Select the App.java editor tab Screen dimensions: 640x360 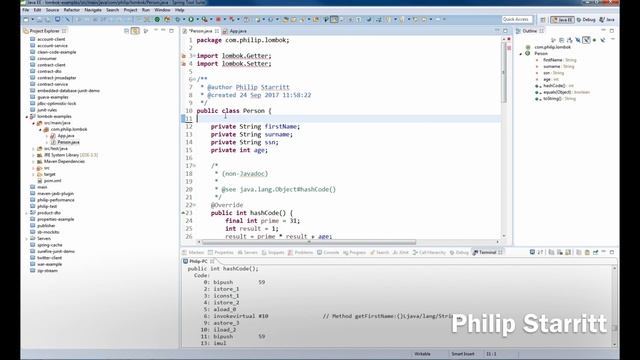pos(235,31)
